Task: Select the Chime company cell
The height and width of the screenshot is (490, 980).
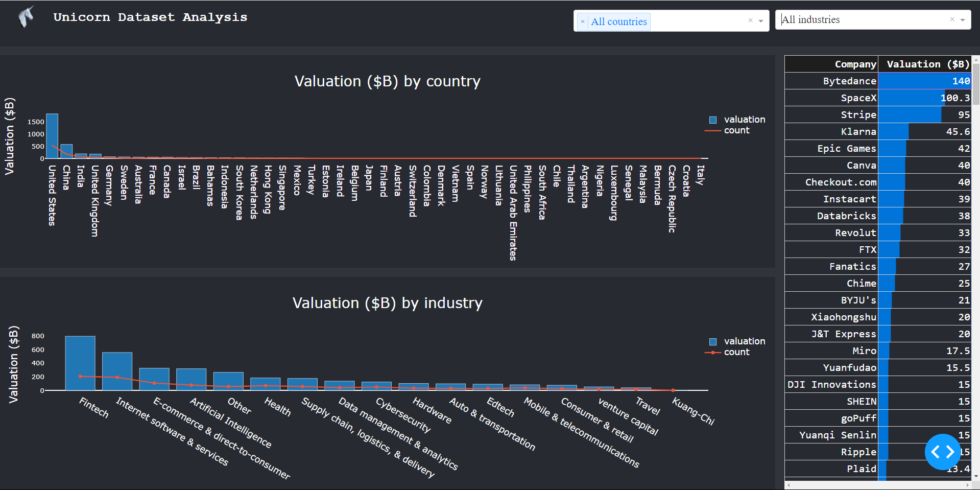Action: point(831,283)
